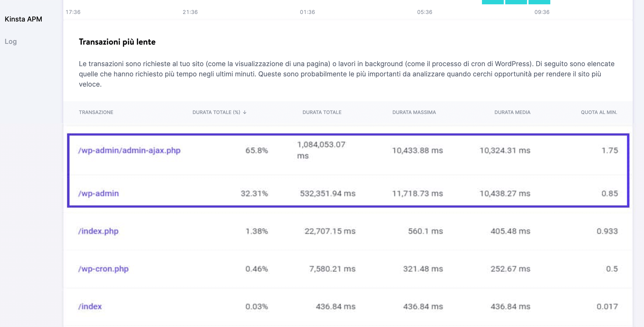Image resolution: width=644 pixels, height=327 pixels.
Task: Sort the table by Durata Massima column
Action: click(414, 112)
